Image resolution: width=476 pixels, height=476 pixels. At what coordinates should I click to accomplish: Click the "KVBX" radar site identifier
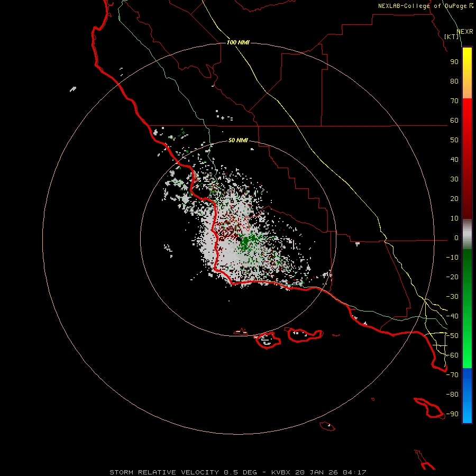[x=281, y=472]
